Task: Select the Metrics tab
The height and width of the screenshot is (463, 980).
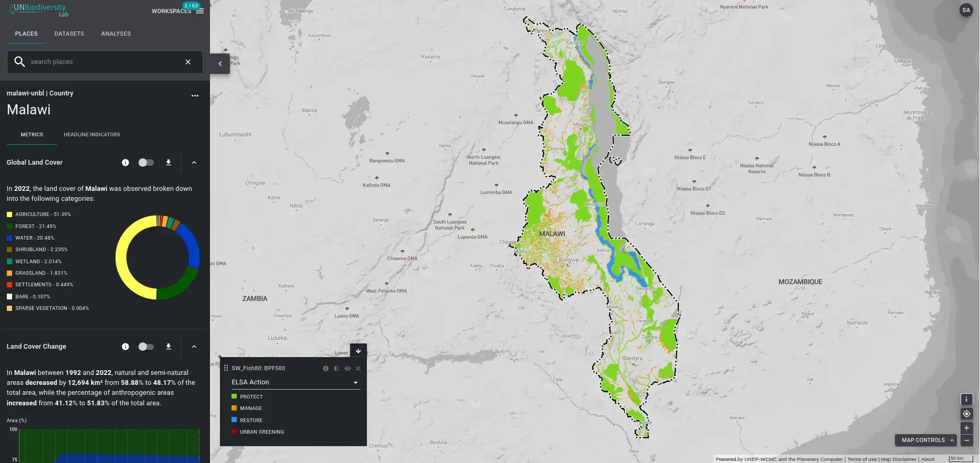Action: [x=32, y=135]
